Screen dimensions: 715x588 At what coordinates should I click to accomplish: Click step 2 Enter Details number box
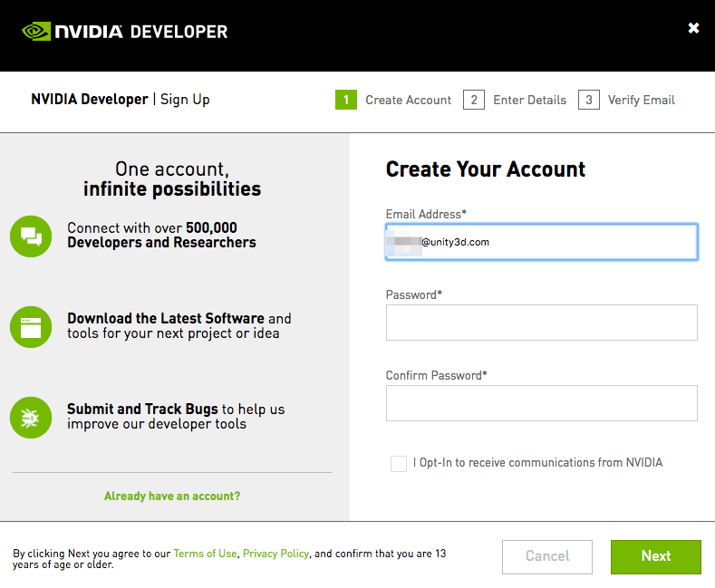[x=473, y=100]
